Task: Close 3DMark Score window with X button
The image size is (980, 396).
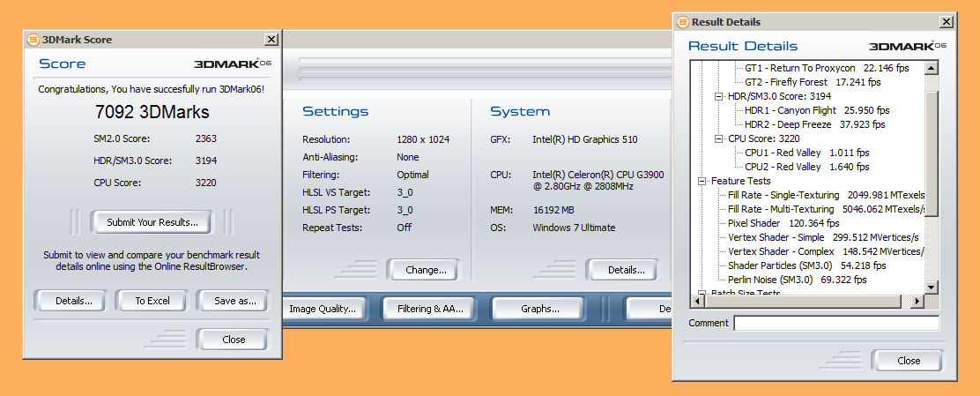Action: pyautogui.click(x=271, y=40)
